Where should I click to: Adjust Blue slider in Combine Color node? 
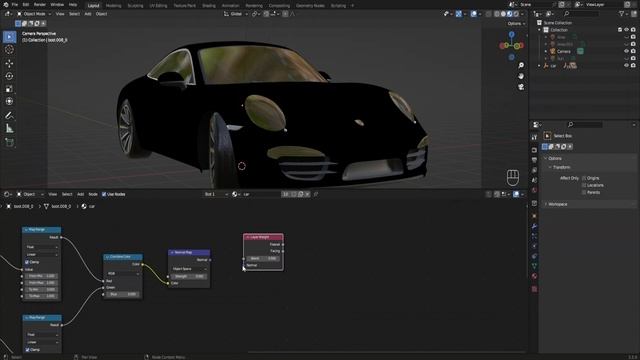click(x=123, y=294)
